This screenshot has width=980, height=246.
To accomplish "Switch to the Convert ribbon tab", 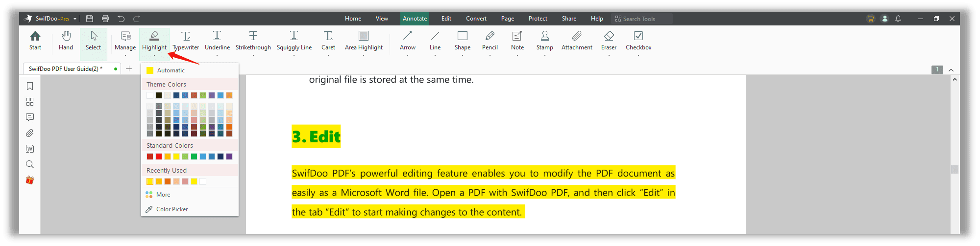I will click(476, 19).
